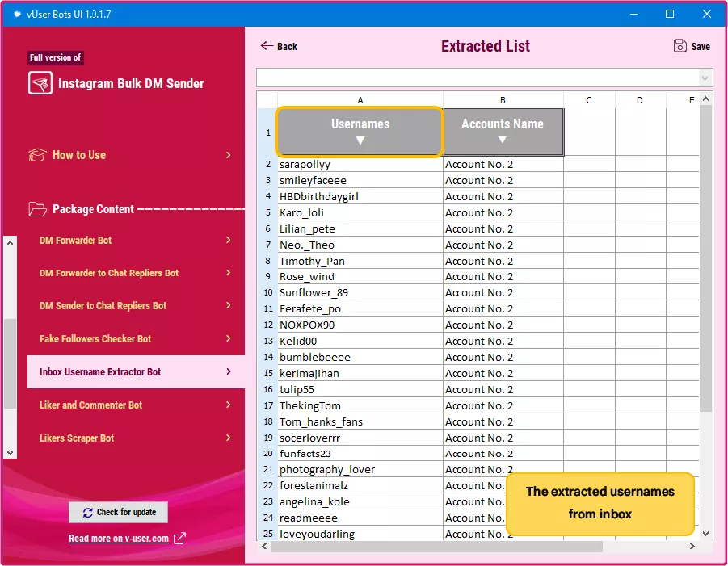
Task: Open Liker and Commenter Bot item
Action: click(x=136, y=405)
